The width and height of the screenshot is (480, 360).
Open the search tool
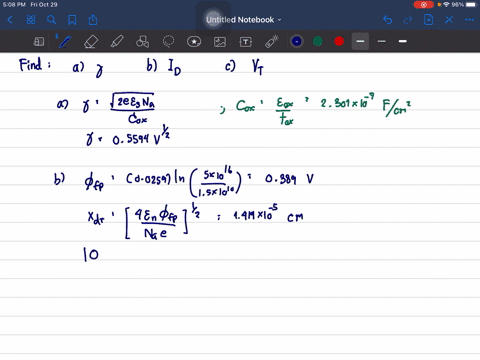click(51, 20)
